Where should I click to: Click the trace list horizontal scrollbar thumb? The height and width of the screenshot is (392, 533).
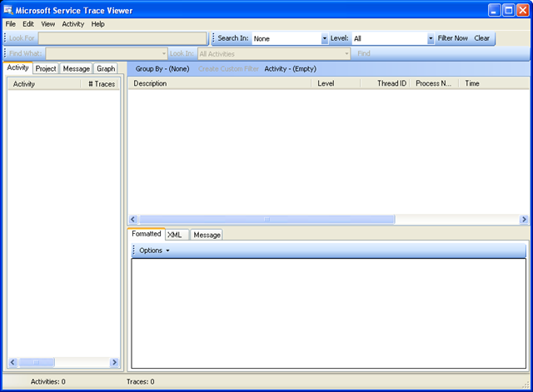click(x=266, y=220)
